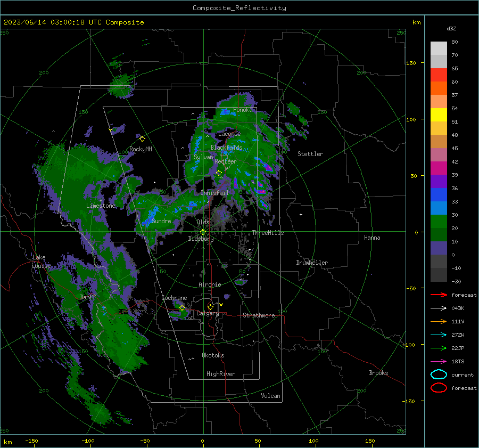Click the Okotoks city label
Image resolution: width=479 pixels, height=448 pixels.
(213, 356)
